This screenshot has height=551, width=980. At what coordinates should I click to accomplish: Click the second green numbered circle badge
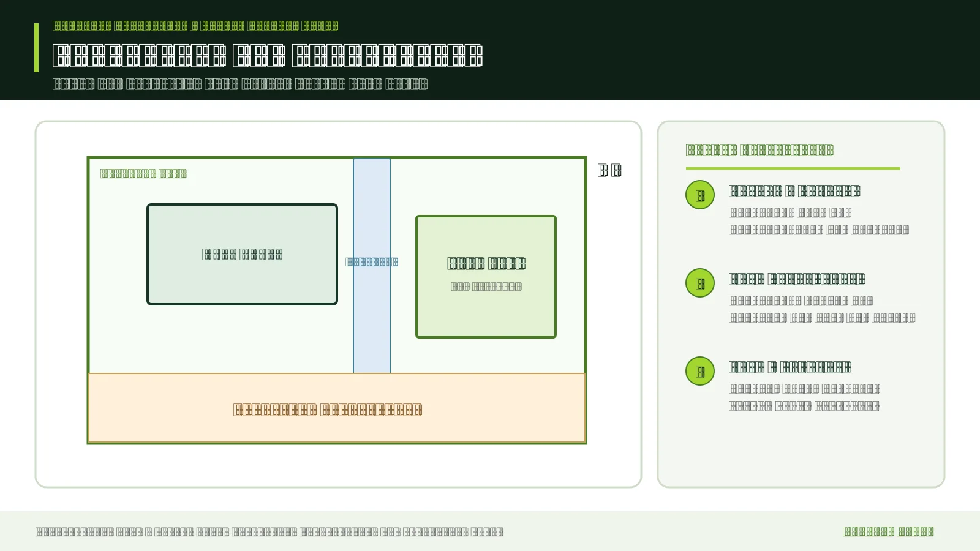[x=700, y=283]
